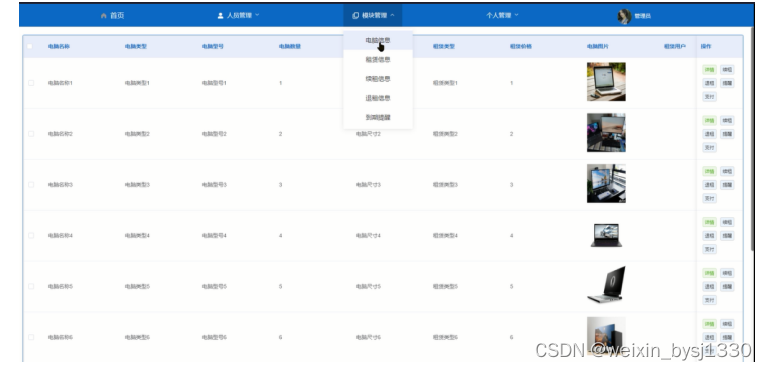Choose 电脑信息 from the module menu
The height and width of the screenshot is (370, 767).
click(378, 40)
